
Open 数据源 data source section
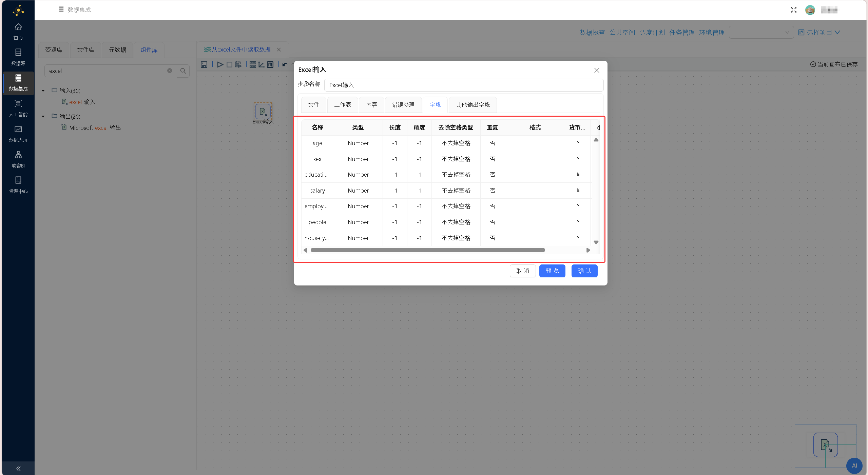tap(18, 57)
